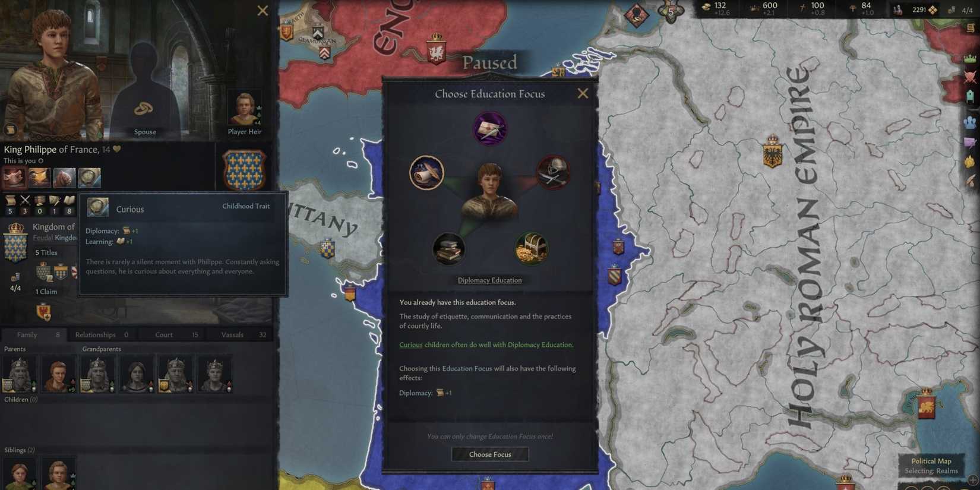The height and width of the screenshot is (490, 980).
Task: Open the Player Heir portrait
Action: 244,109
